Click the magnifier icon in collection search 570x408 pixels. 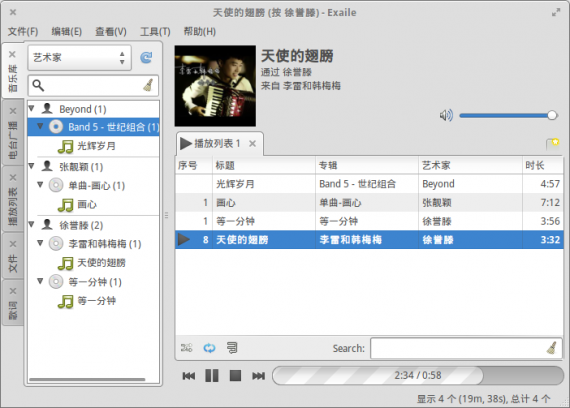coord(38,86)
